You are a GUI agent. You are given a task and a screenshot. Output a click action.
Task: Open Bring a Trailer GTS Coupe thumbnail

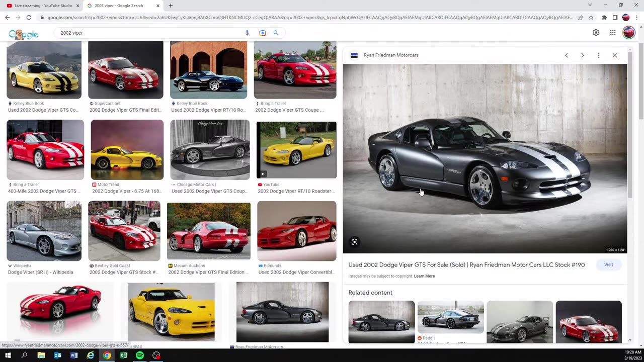click(x=295, y=70)
